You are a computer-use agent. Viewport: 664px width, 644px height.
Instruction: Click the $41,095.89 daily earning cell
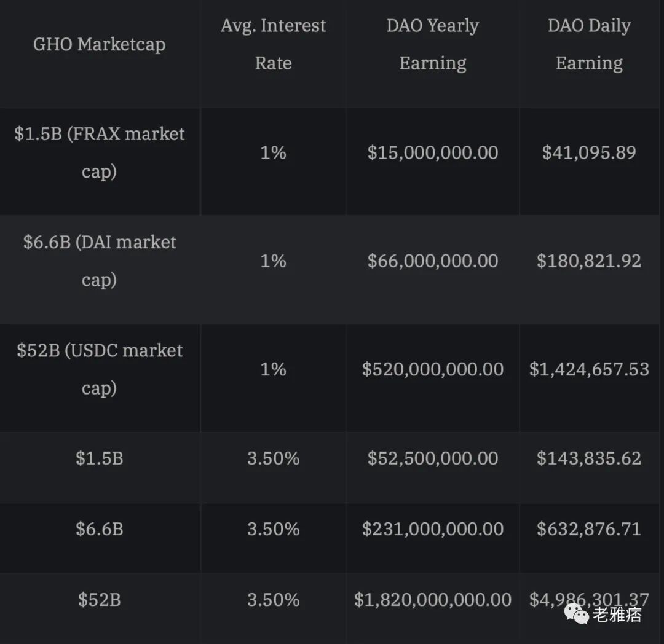(x=589, y=152)
